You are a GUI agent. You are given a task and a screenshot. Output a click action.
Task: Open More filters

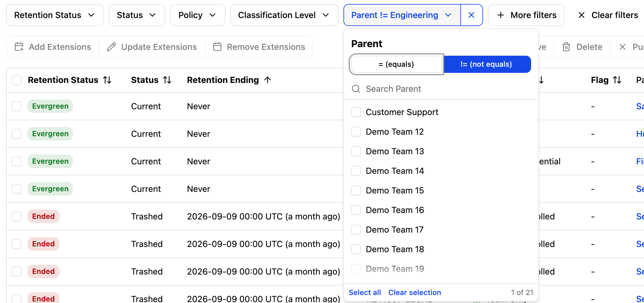(x=526, y=15)
